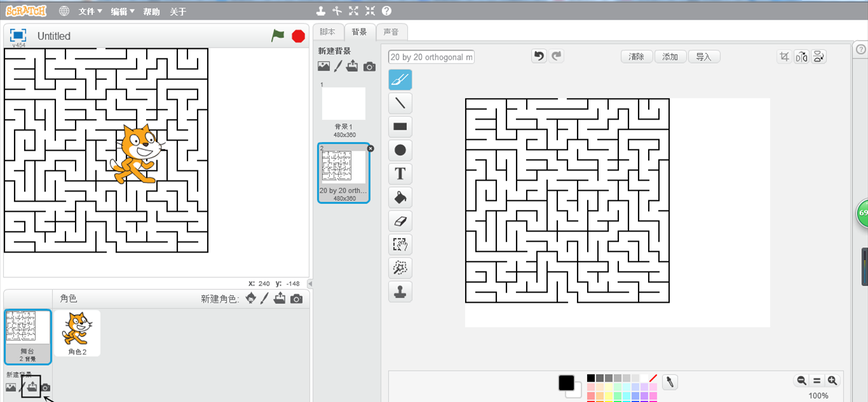Image resolution: width=868 pixels, height=402 pixels.
Task: Create a new sprite from camera
Action: (296, 299)
